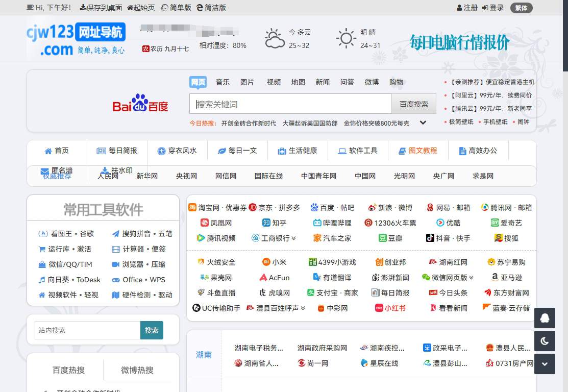Click the teal 搜索 button
The width and height of the screenshot is (568, 392).
pos(152,330)
